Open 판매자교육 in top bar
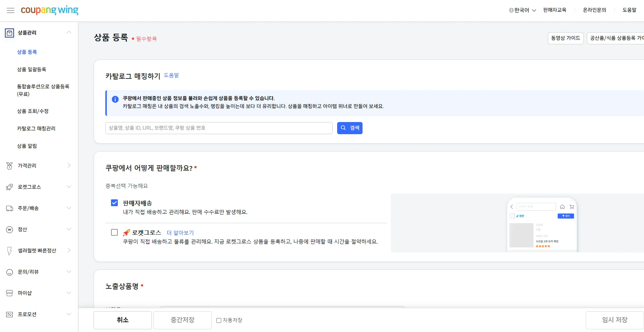Screen dimensions: 644x332 pos(555,10)
